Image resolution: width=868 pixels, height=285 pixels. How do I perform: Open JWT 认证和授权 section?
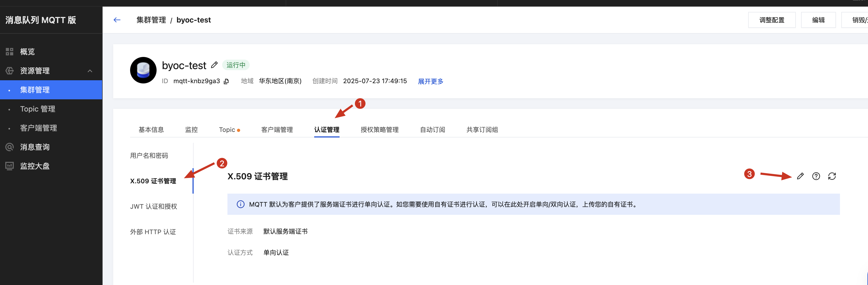pyautogui.click(x=153, y=206)
